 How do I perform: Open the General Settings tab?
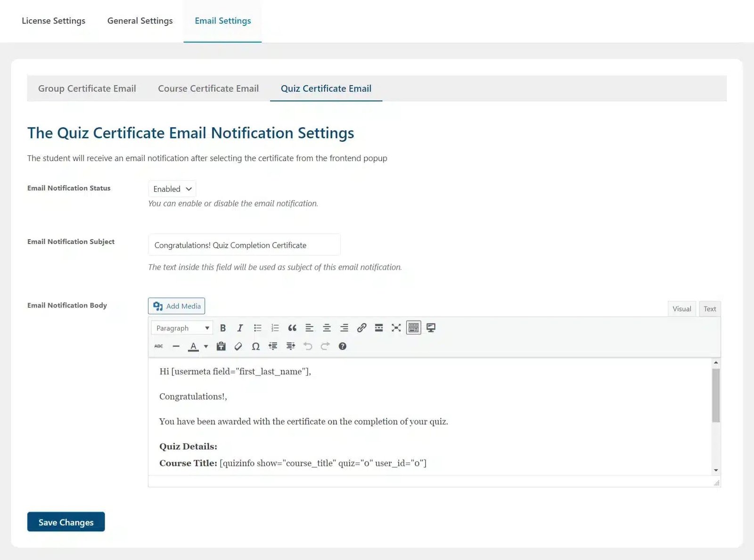[140, 21]
